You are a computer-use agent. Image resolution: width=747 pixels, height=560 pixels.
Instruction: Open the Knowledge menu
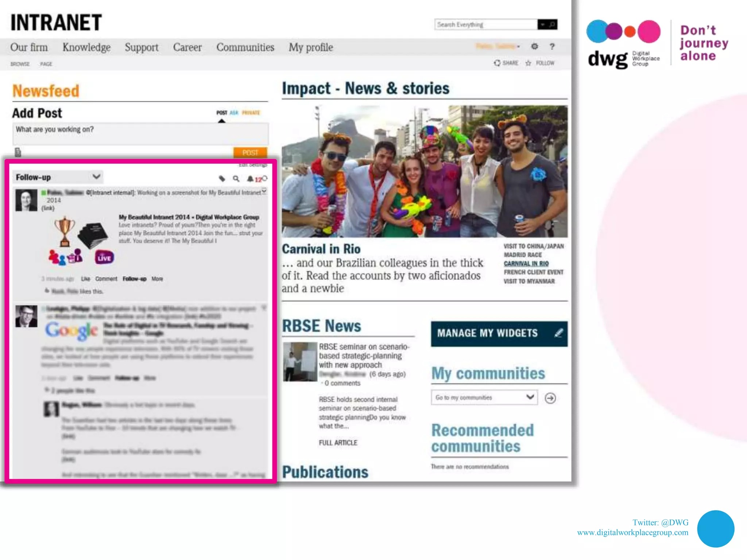(86, 47)
